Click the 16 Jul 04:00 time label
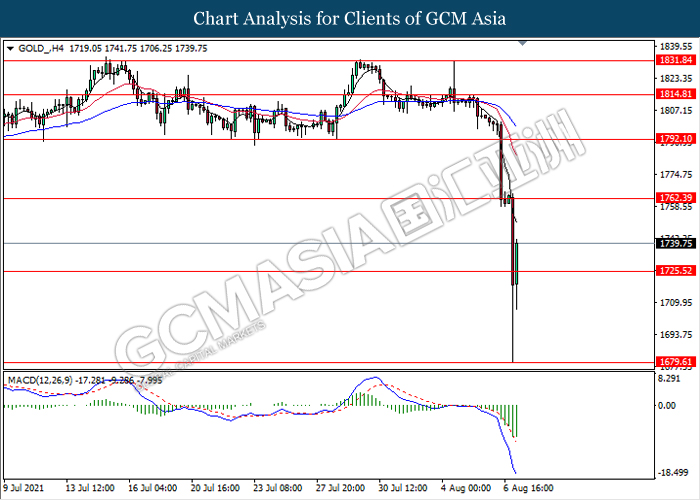The image size is (700, 500). (x=152, y=488)
